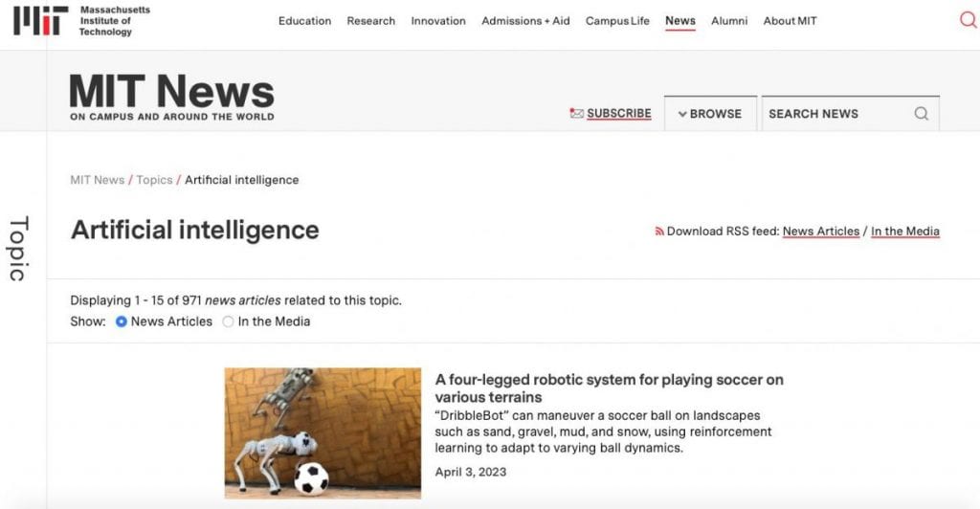This screenshot has width=980, height=509.
Task: Open the About MIT menu
Action: coord(790,21)
